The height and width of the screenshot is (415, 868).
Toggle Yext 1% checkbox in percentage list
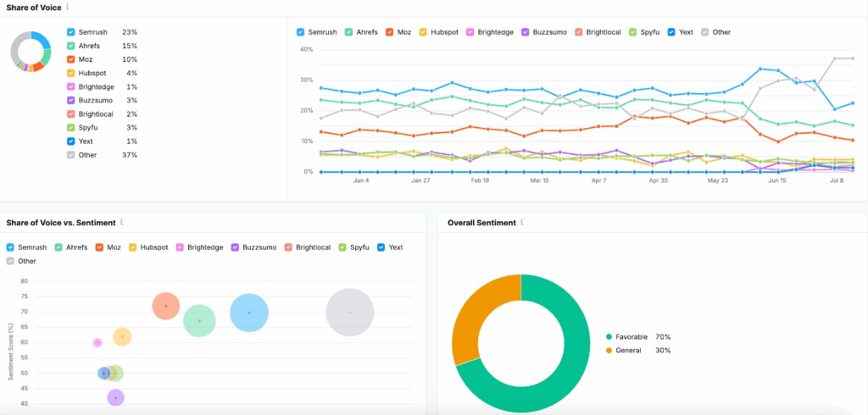pyautogui.click(x=70, y=141)
